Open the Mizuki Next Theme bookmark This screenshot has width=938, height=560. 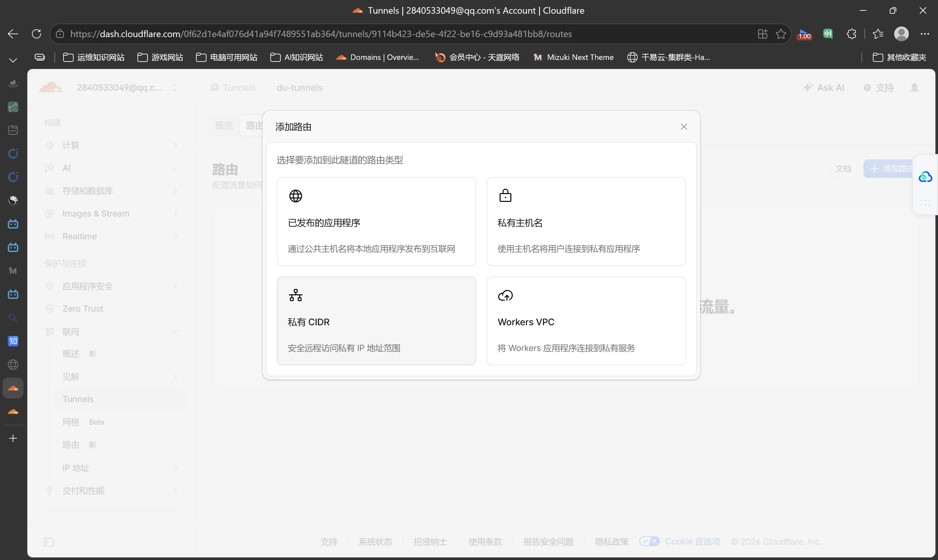click(573, 57)
